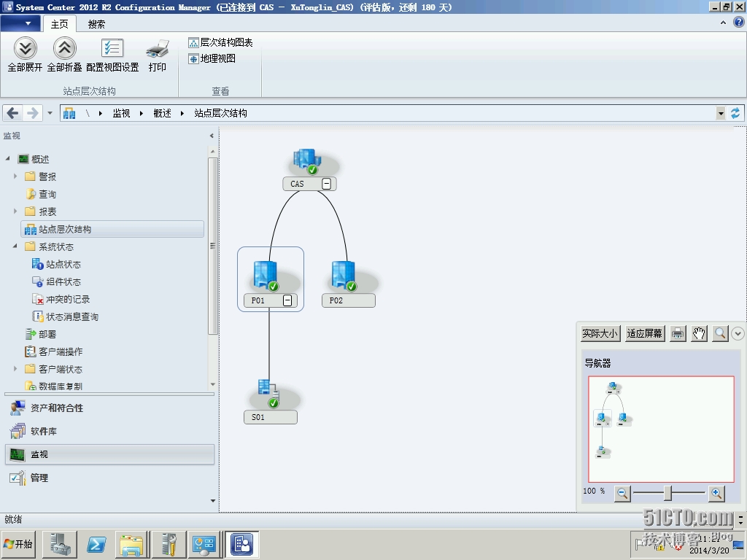The image size is (747, 560).
Task: Open 状态消息查询 tree item
Action: coord(65,316)
